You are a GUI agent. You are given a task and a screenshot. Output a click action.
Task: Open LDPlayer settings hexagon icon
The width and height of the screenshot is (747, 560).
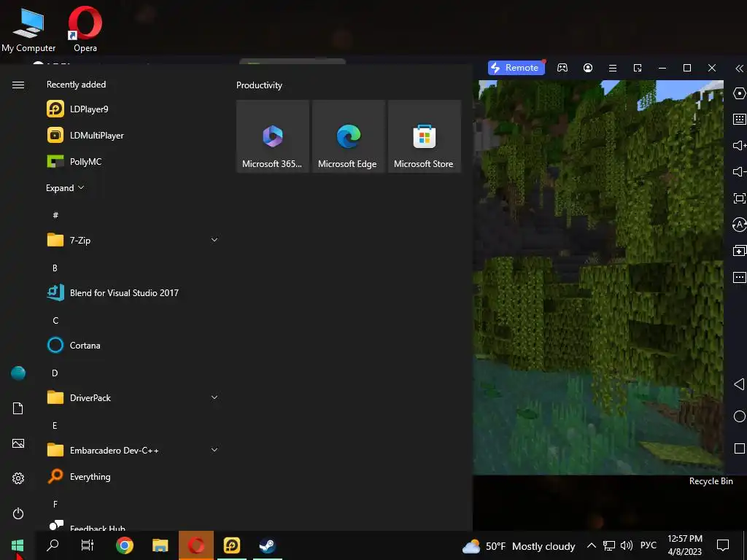tap(739, 93)
